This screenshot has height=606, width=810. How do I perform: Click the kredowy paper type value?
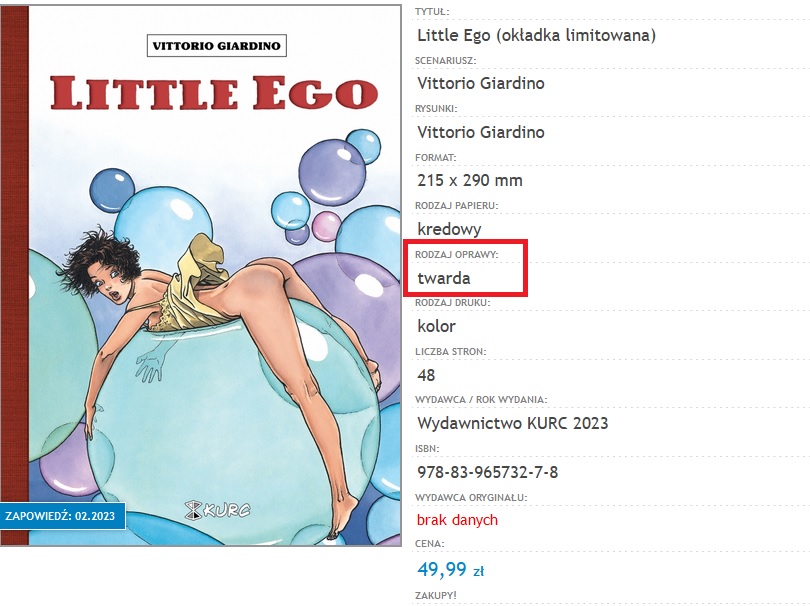point(449,229)
